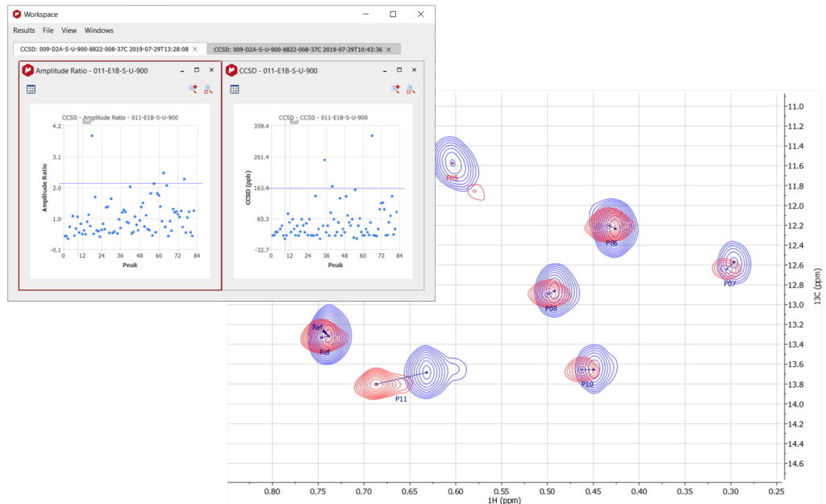Viewport: 826px width, 504px height.
Task: Maximize the Amplitude Ratio sub-window
Action: 197,70
